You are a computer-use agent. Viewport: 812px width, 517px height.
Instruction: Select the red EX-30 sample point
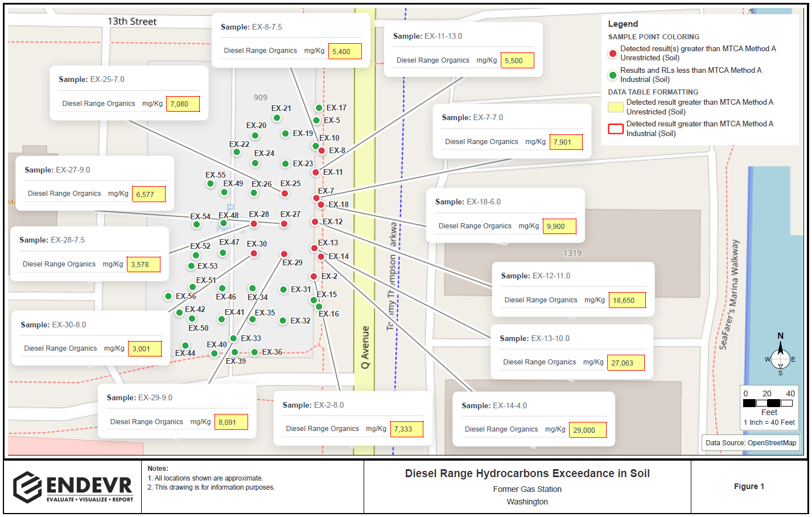click(x=253, y=254)
